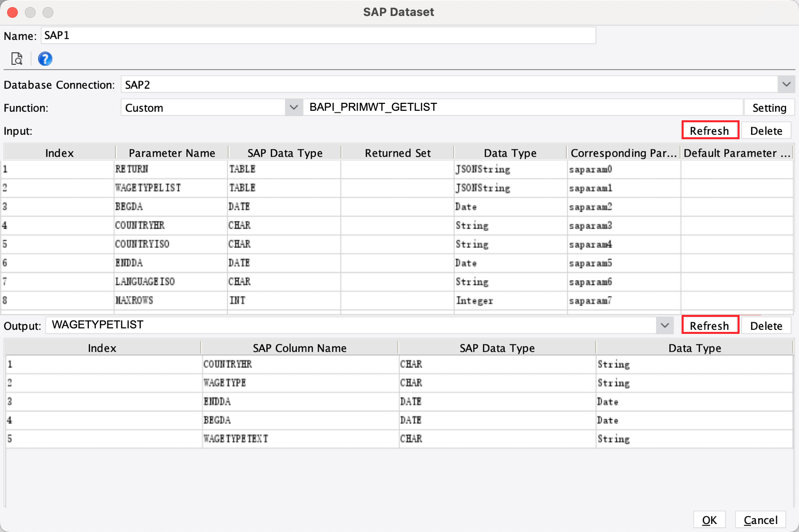
Task: Refresh the Input parameters table
Action: click(x=710, y=131)
